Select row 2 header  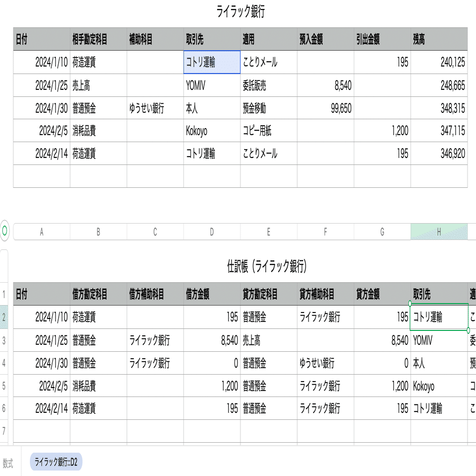tap(4, 317)
